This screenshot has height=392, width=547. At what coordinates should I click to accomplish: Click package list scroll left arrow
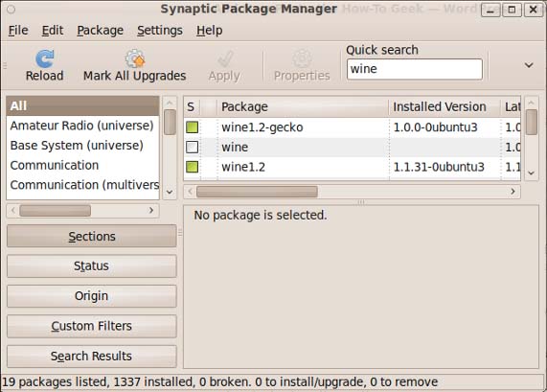pyautogui.click(x=190, y=192)
